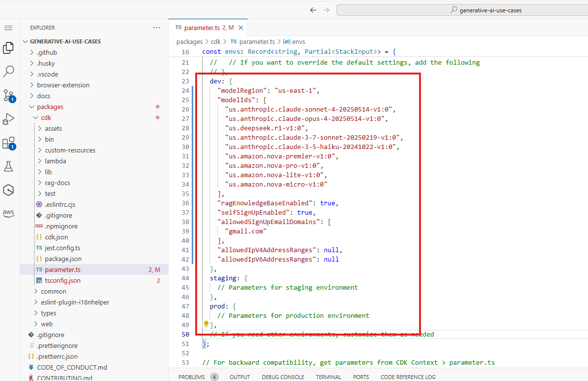
Task: Expand the web folder
Action: tap(94, 324)
